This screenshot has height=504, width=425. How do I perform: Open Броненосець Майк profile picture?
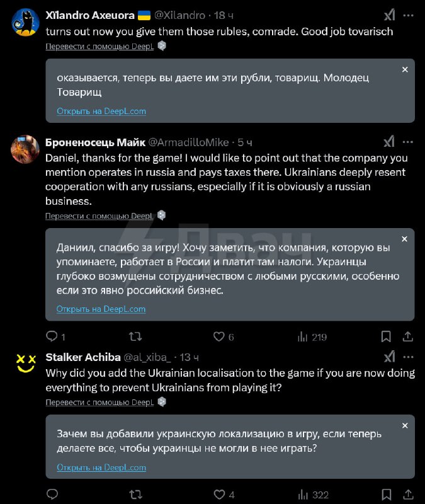click(26, 149)
